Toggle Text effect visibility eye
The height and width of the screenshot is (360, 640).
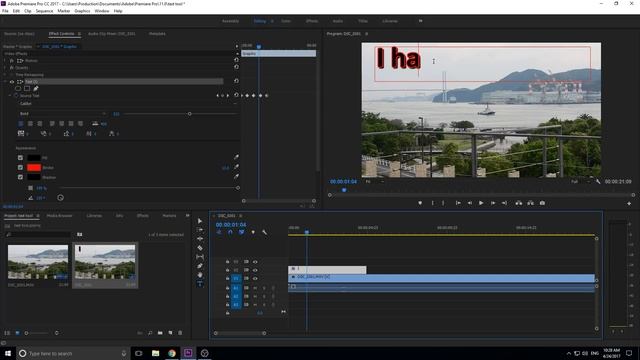pyautogui.click(x=12, y=82)
